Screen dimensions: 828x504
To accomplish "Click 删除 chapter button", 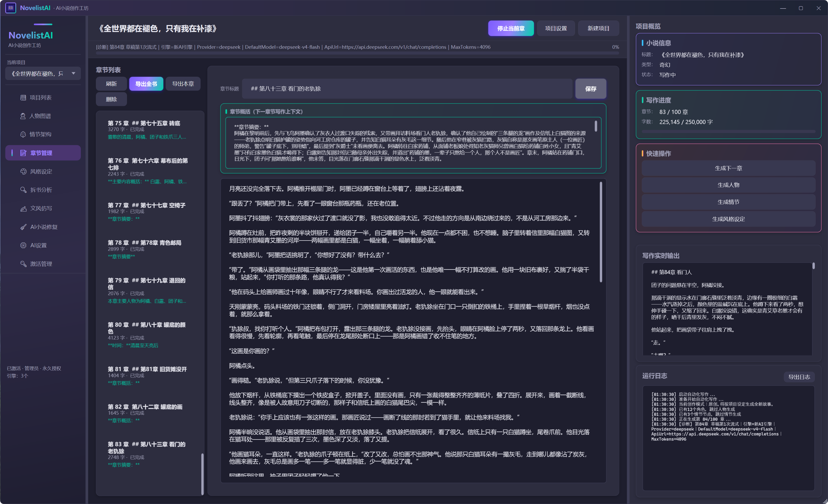I will (111, 99).
